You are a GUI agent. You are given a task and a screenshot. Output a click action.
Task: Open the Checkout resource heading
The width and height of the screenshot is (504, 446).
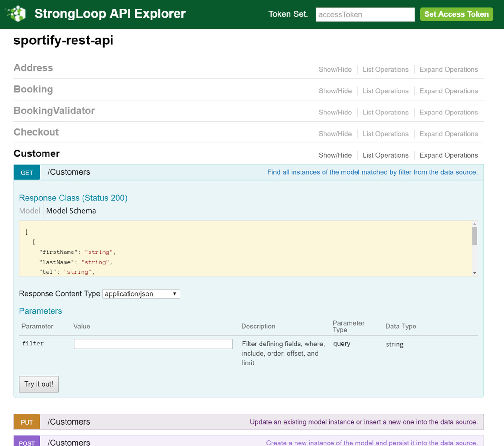pos(36,132)
